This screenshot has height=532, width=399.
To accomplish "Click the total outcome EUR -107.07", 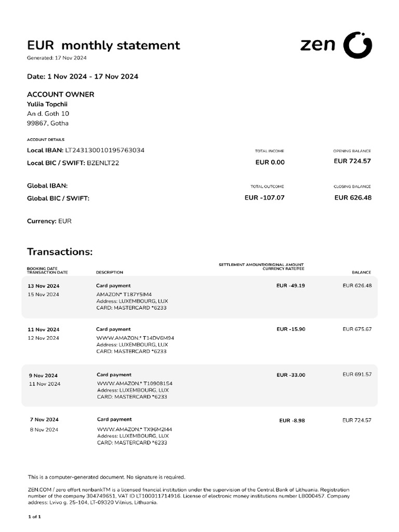I will click(x=264, y=197).
